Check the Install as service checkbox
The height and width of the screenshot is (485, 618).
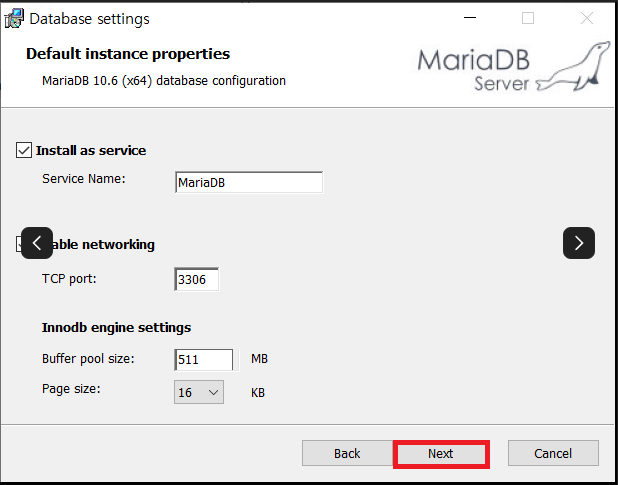coord(24,151)
